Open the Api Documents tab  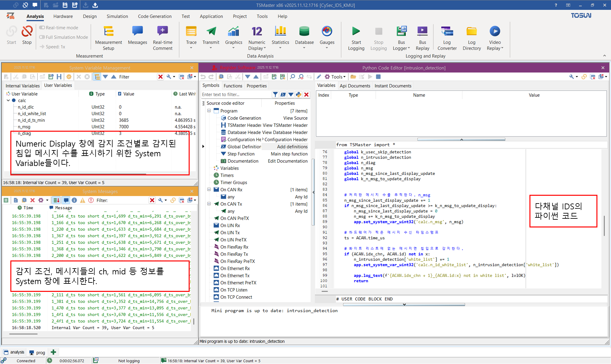click(355, 86)
